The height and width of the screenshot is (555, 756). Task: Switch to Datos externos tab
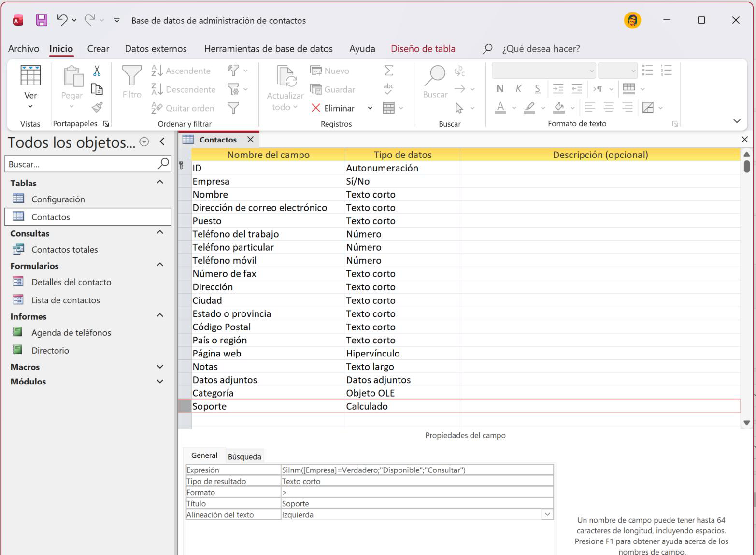pos(156,49)
